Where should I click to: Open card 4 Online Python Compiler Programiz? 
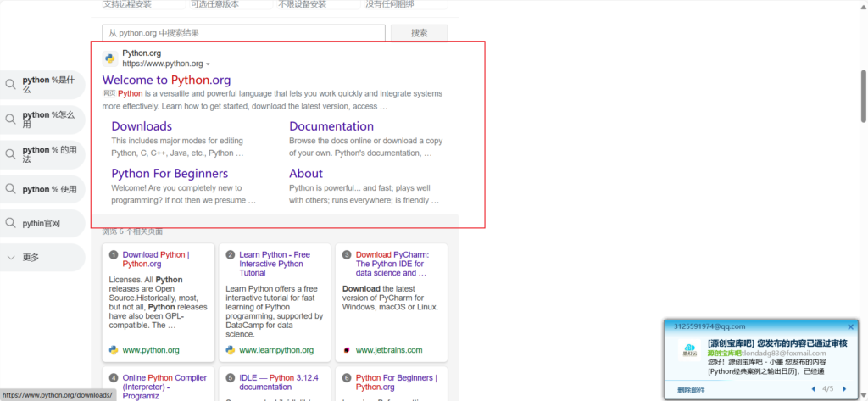pos(164,387)
